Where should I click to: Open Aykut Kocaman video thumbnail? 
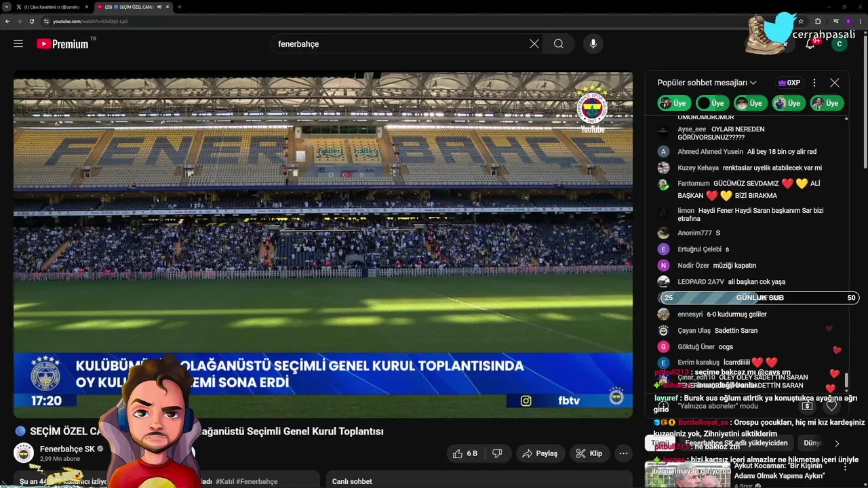[x=688, y=473]
